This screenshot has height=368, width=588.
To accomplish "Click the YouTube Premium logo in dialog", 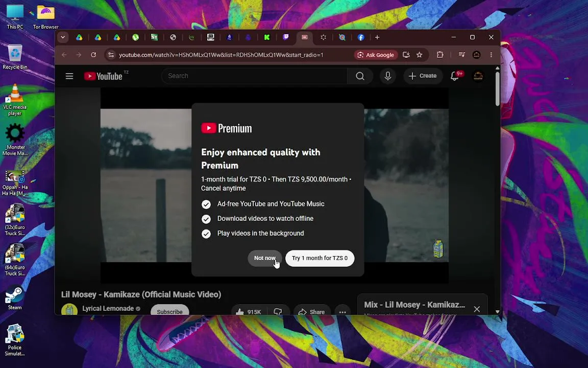I will (227, 128).
